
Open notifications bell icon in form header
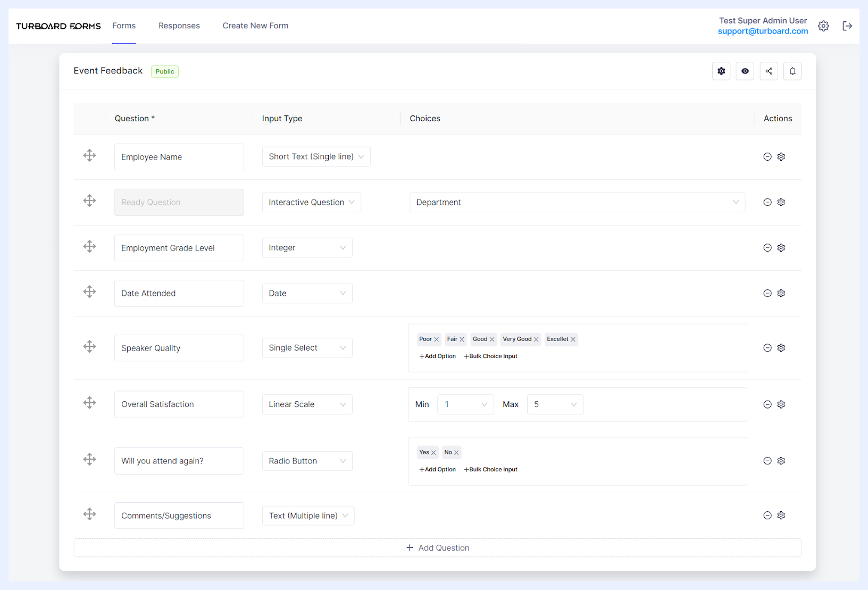[x=792, y=71]
